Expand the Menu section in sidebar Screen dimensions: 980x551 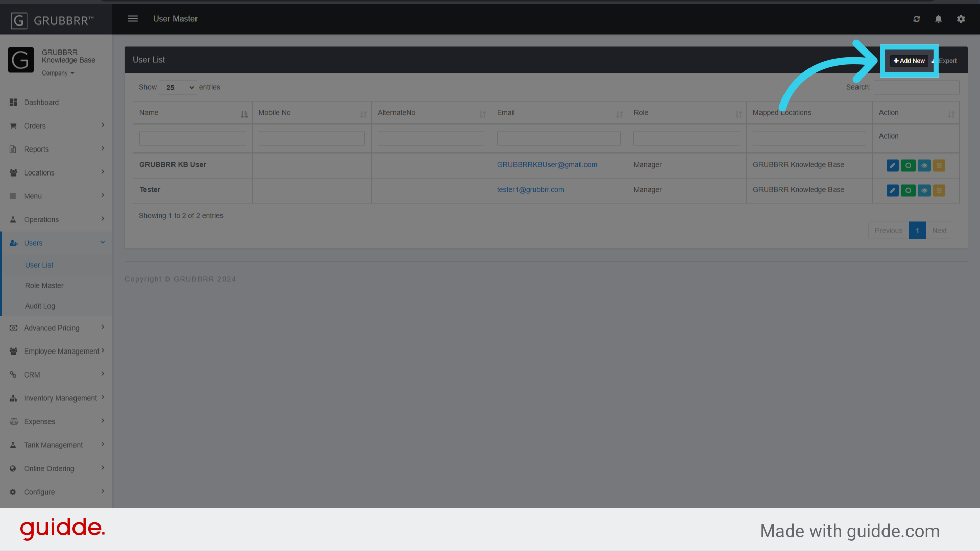pos(56,196)
